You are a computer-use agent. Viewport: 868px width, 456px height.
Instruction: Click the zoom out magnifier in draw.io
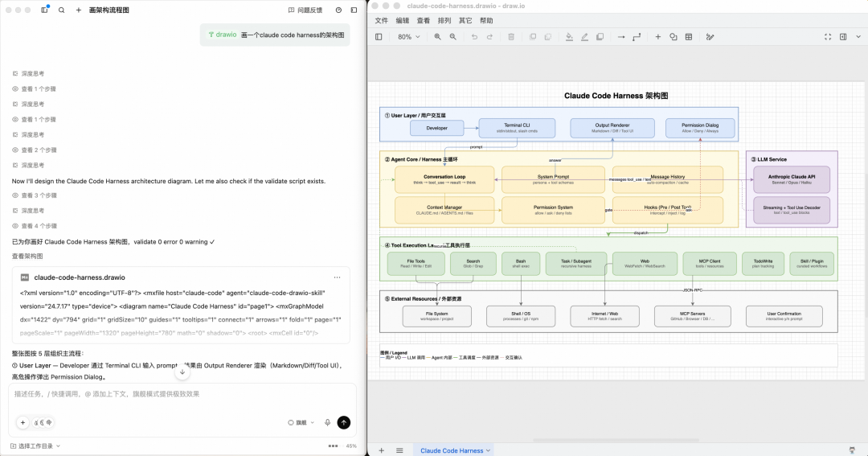pyautogui.click(x=452, y=37)
